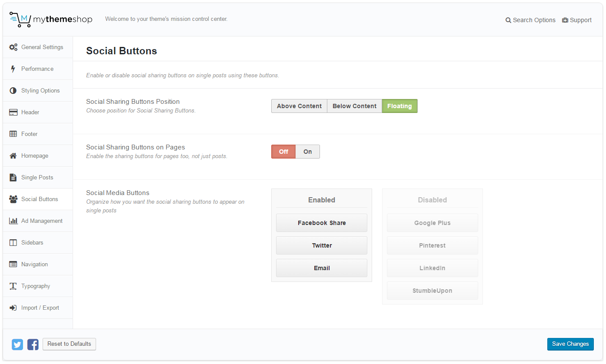
Task: Open the Single Posts settings tab
Action: click(x=37, y=178)
